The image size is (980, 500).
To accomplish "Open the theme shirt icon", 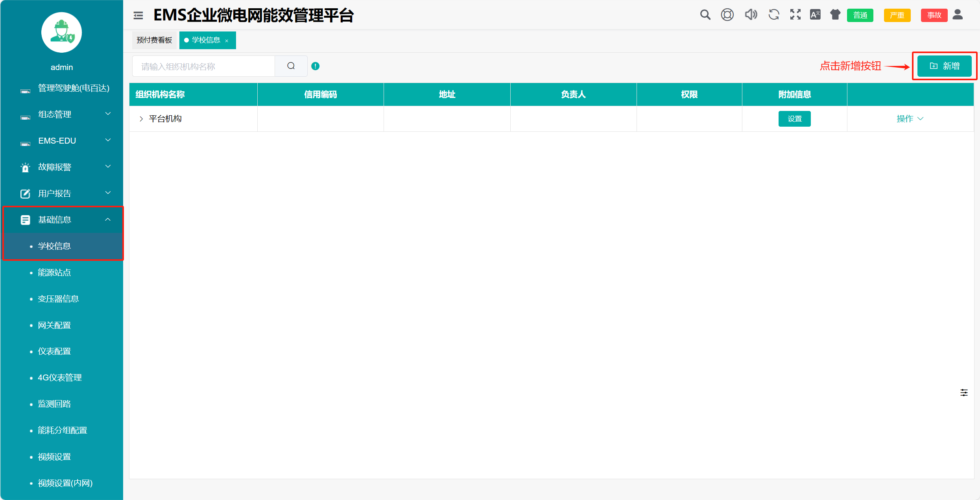I will 835,15.
